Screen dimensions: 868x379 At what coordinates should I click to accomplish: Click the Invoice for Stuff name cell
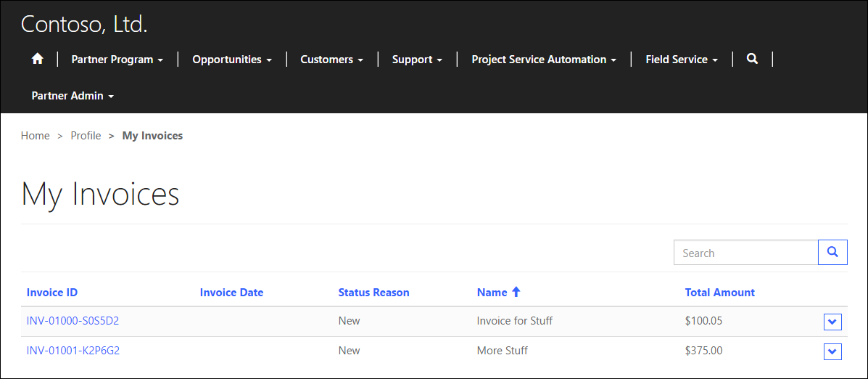tap(515, 320)
